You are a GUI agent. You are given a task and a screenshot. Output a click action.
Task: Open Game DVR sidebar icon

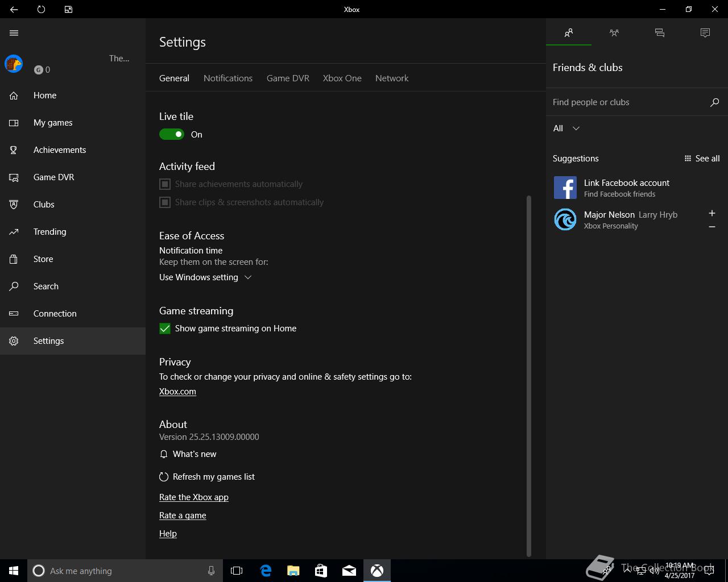(x=14, y=177)
